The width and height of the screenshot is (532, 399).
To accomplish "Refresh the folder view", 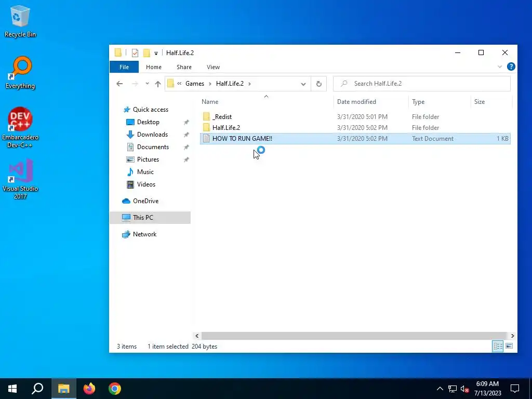I will 319,84.
